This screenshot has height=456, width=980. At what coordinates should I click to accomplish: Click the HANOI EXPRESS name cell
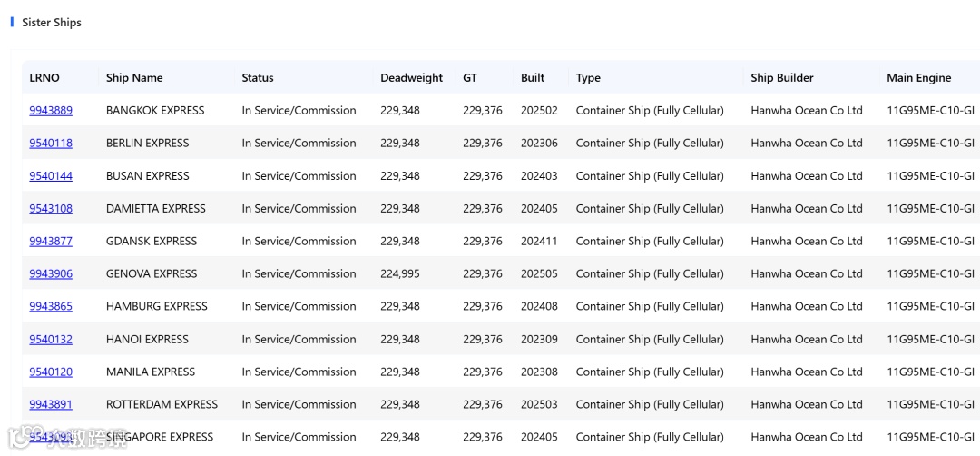coord(147,339)
